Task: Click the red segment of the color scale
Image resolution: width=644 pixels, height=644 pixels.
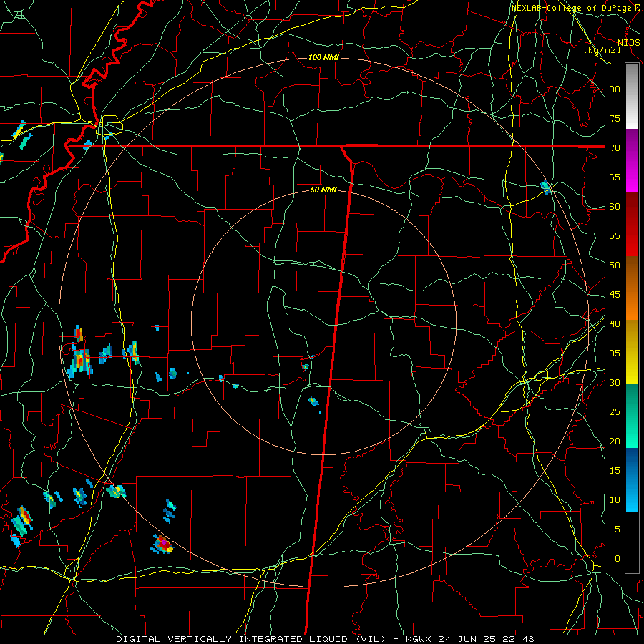Action: click(x=632, y=225)
